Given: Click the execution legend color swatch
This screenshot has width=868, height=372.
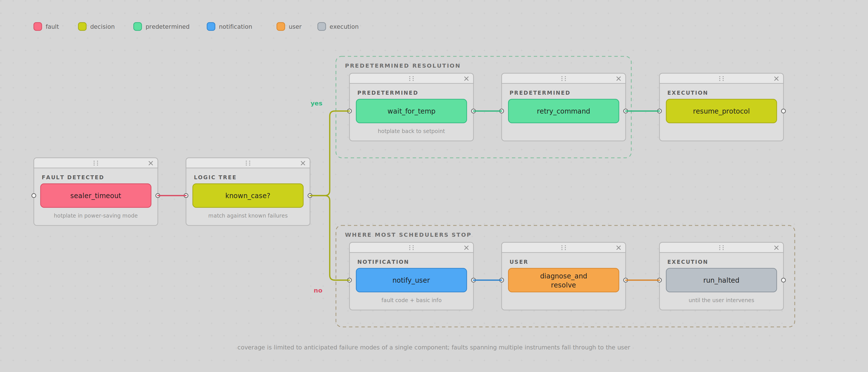Looking at the screenshot, I should point(322,26).
